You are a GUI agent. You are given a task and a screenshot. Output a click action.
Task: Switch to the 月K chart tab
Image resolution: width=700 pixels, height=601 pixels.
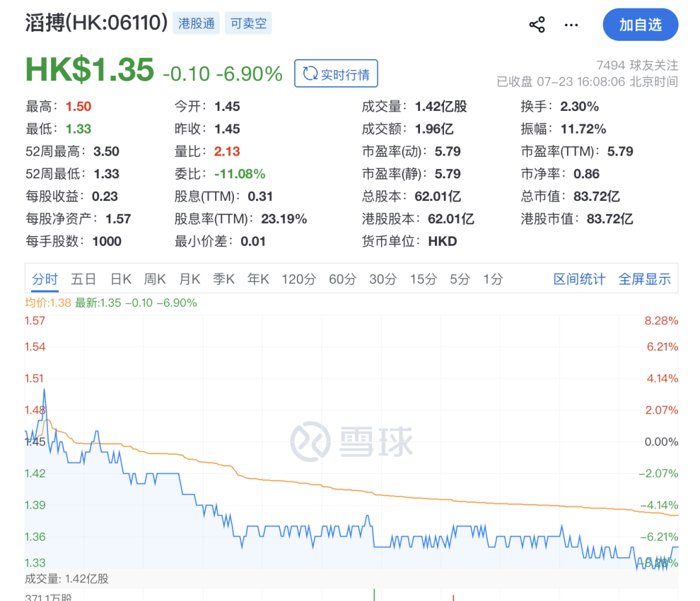coord(189,279)
